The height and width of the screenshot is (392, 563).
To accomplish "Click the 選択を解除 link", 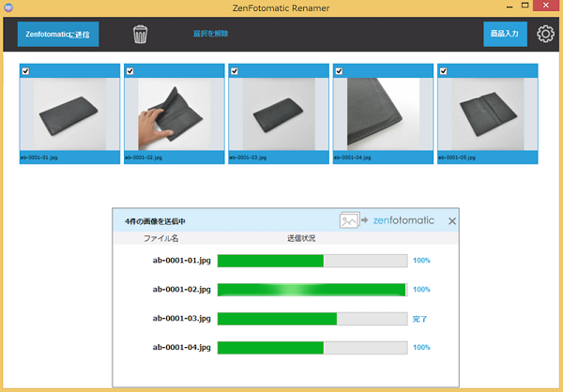I will tap(211, 34).
